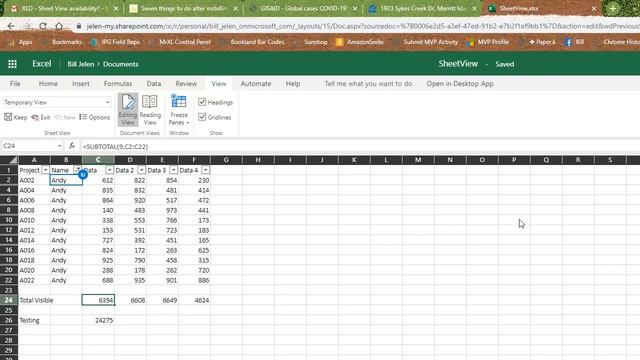Viewport: 640px width, 360px height.
Task: Switch to the Formulas ribbon tab
Action: [x=118, y=84]
